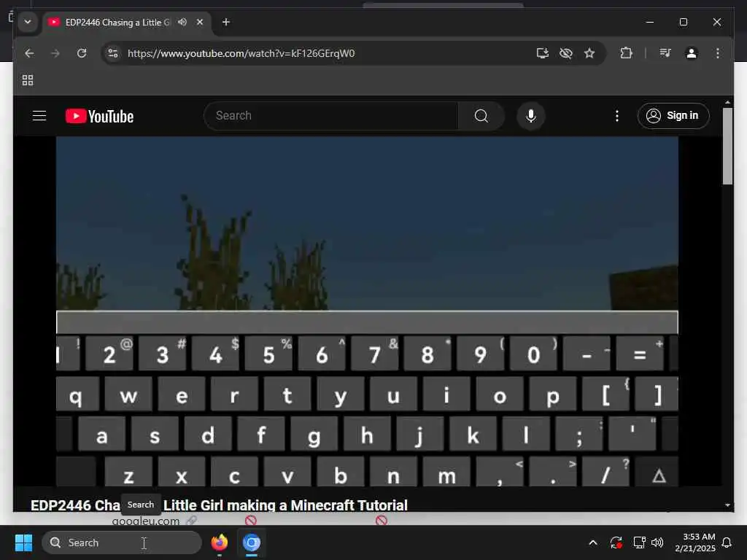Open network status tray icon
747x560 pixels.
tap(639, 542)
